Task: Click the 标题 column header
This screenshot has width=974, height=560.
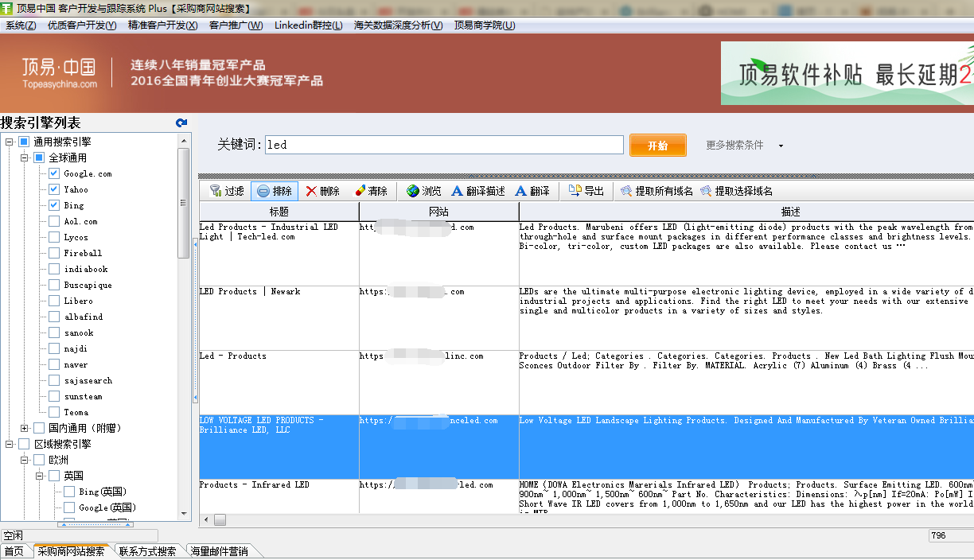Action: 279,212
